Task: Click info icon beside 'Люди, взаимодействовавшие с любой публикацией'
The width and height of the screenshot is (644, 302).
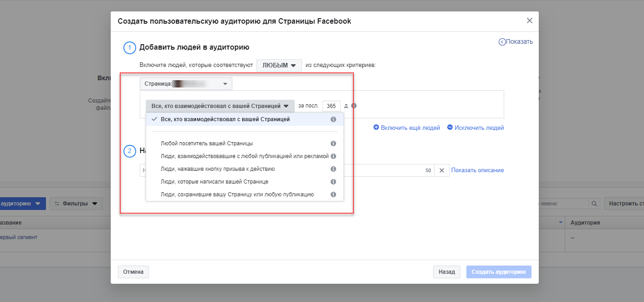Action: point(333,156)
